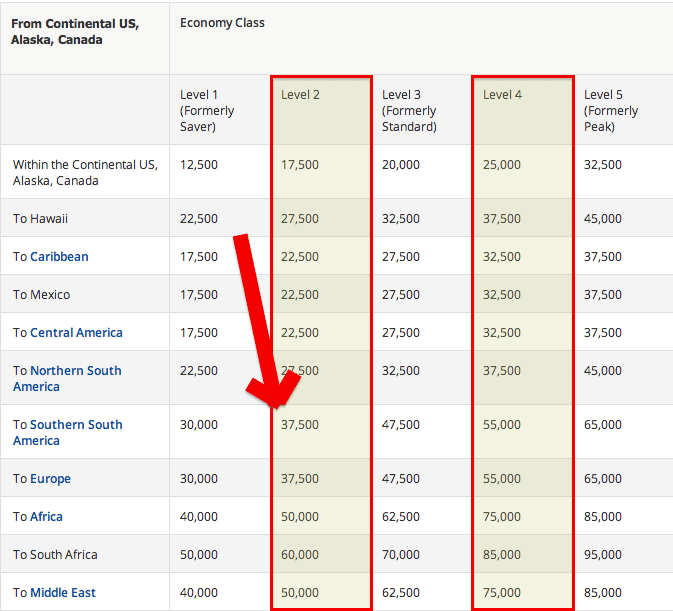Viewport: 673px width, 611px height.
Task: Click the Hawaii Level 2 value 27,500
Action: point(300,219)
